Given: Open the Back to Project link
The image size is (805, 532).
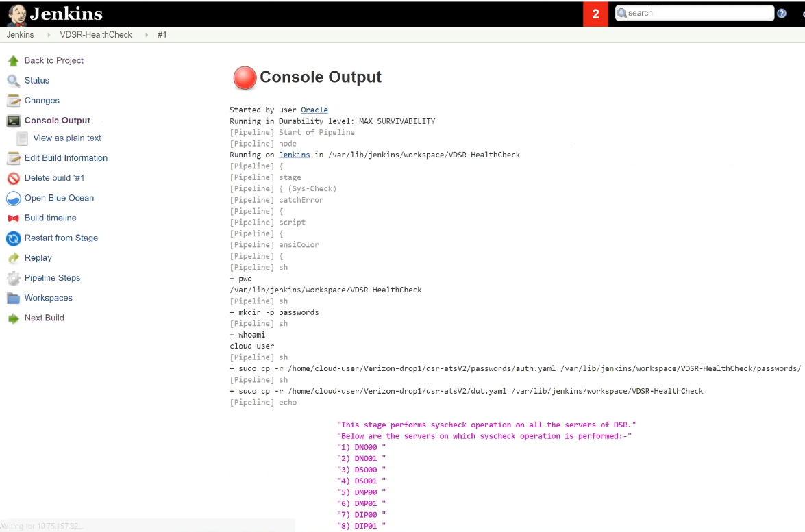Looking at the screenshot, I should click(x=54, y=60).
